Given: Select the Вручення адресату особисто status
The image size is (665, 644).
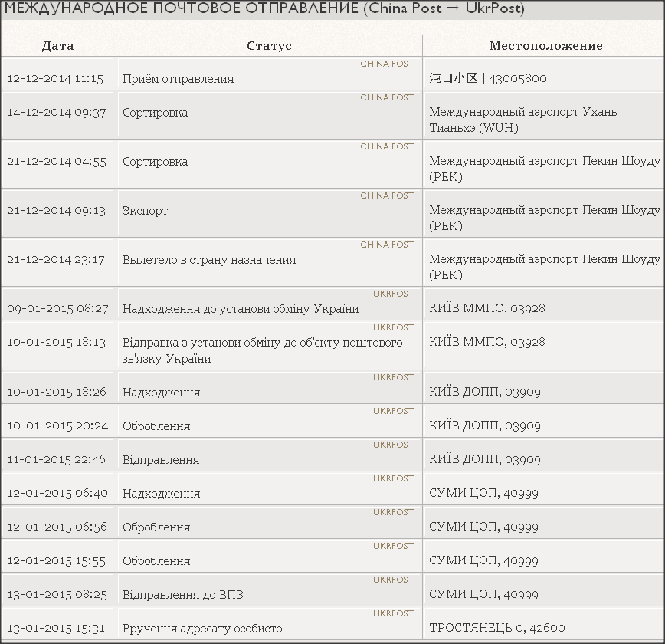Looking at the screenshot, I should tap(202, 629).
